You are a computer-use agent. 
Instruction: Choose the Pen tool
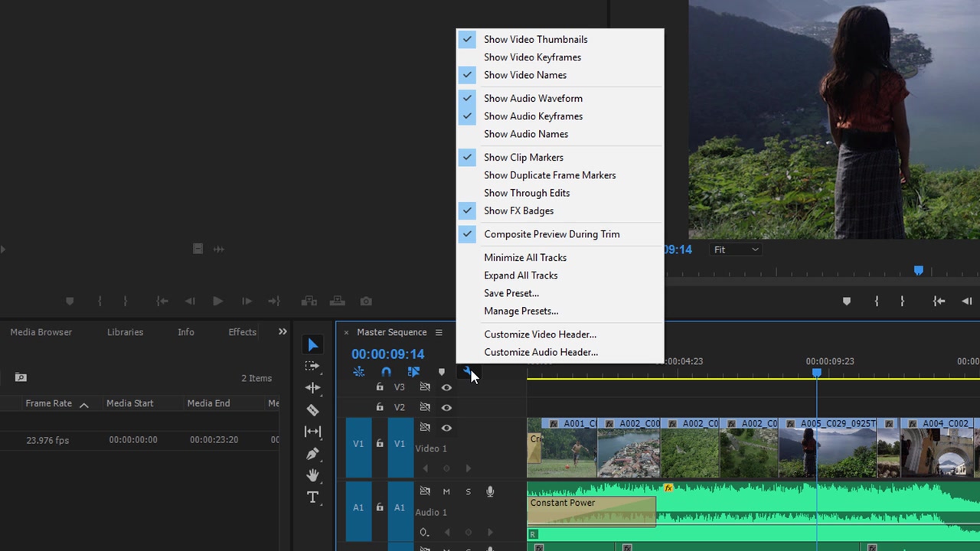tap(312, 453)
